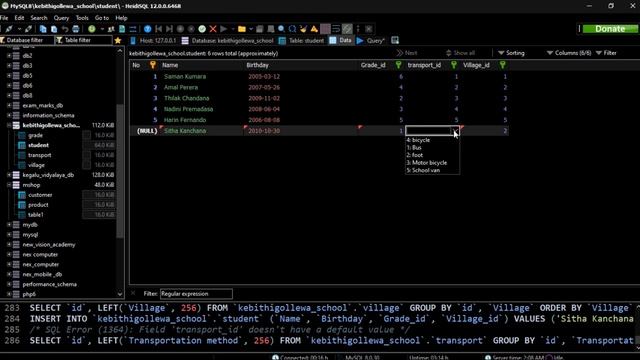
Task: Switch to the Host: 127.0.0.1 tab
Action: click(x=153, y=40)
